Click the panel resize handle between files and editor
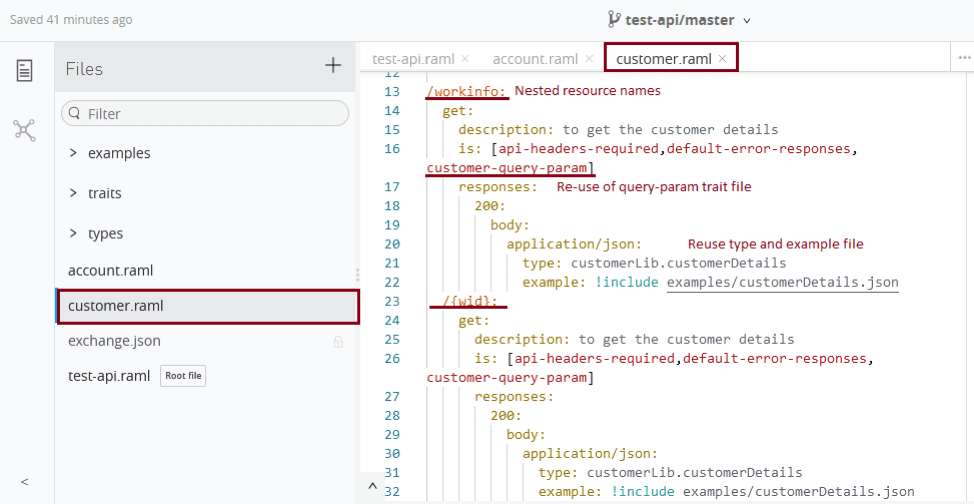Screen dimensions: 974x504 [357, 275]
